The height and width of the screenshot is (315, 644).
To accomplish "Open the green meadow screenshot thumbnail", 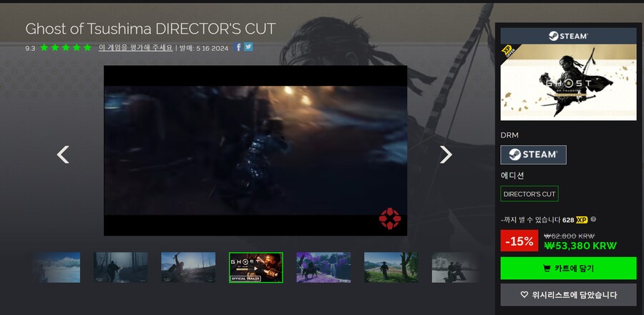I will pyautogui.click(x=391, y=267).
